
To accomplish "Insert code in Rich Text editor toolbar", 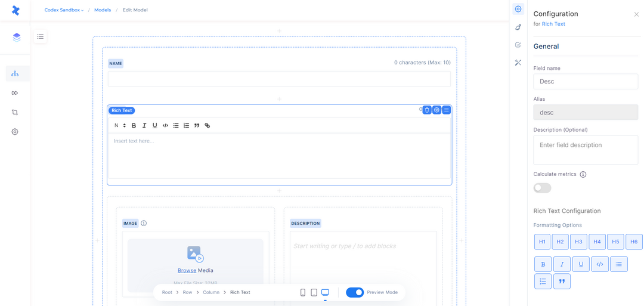I will coord(165,126).
